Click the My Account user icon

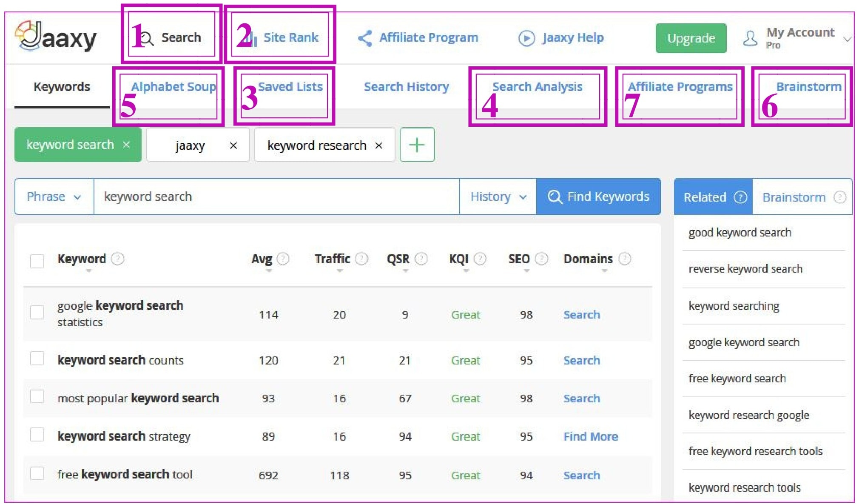tap(750, 38)
